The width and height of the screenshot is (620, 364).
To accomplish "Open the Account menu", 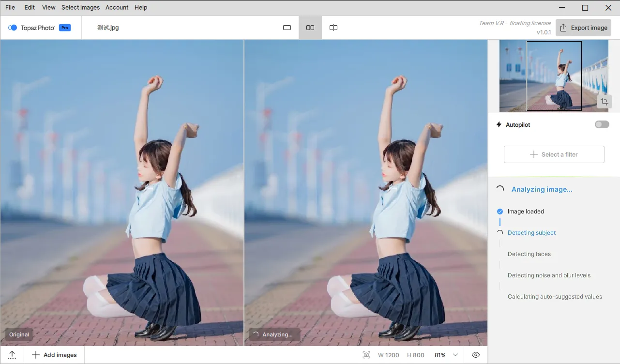I will tap(117, 7).
